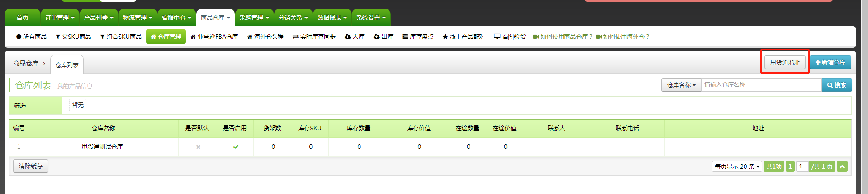Image resolution: width=868 pixels, height=194 pixels.
Task: Open video link 如何使用海外仓？
Action: [x=622, y=37]
